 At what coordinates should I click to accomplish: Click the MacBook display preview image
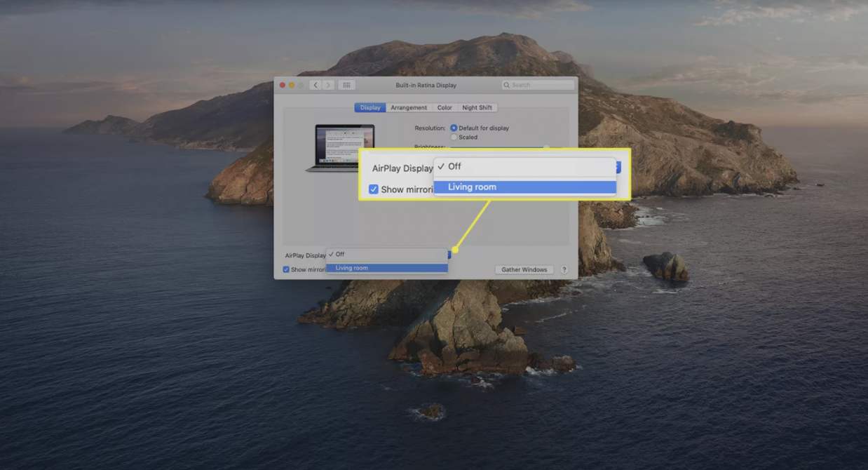pos(341,147)
